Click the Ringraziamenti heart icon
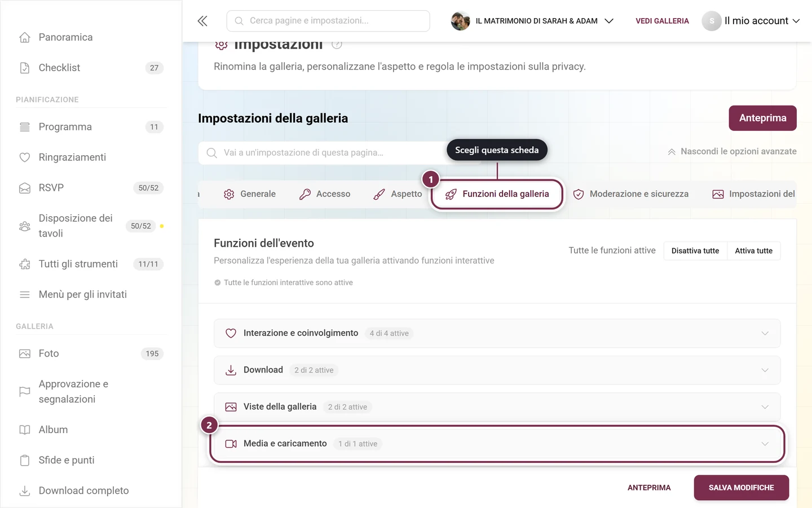 [25, 157]
